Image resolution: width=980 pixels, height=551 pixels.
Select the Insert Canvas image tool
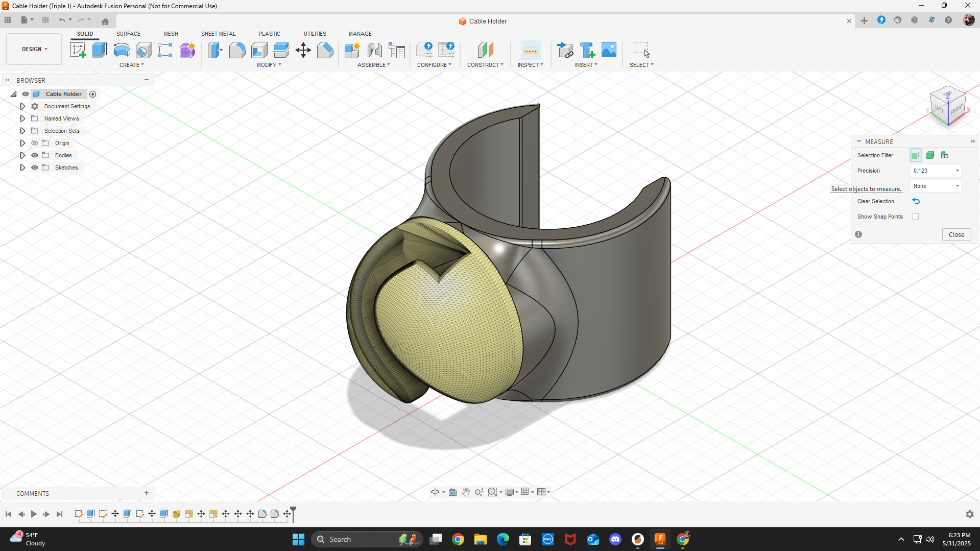[609, 50]
